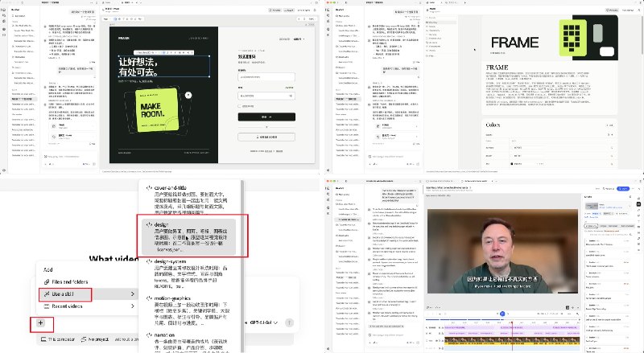644x353 pixels.
Task: Select the Use a skill menu entry
Action: point(89,293)
